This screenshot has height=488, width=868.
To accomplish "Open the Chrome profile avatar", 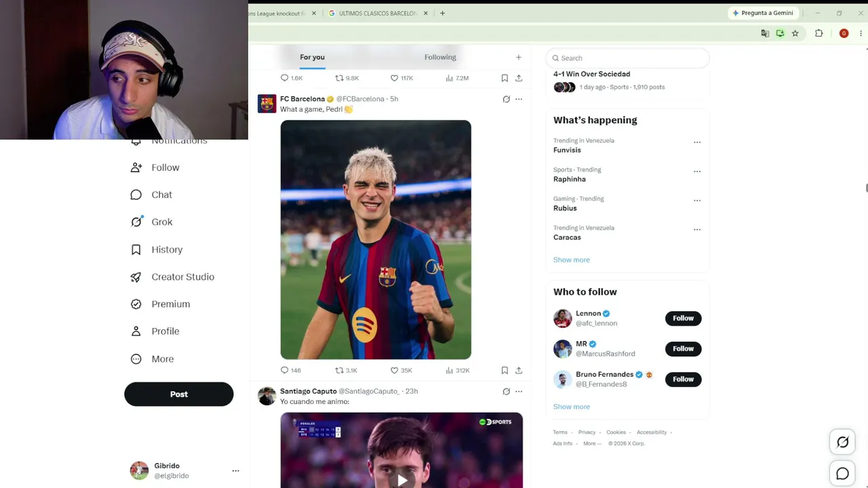I will click(x=844, y=33).
